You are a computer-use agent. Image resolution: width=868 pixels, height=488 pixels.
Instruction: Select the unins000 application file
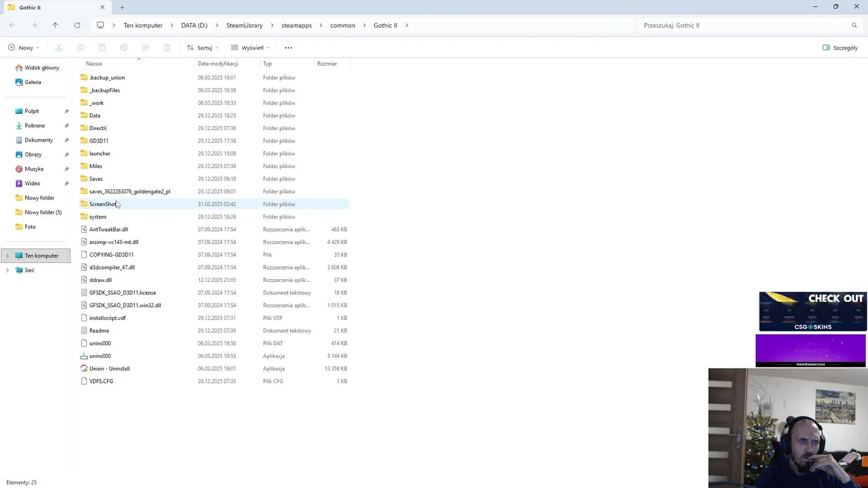pos(100,356)
